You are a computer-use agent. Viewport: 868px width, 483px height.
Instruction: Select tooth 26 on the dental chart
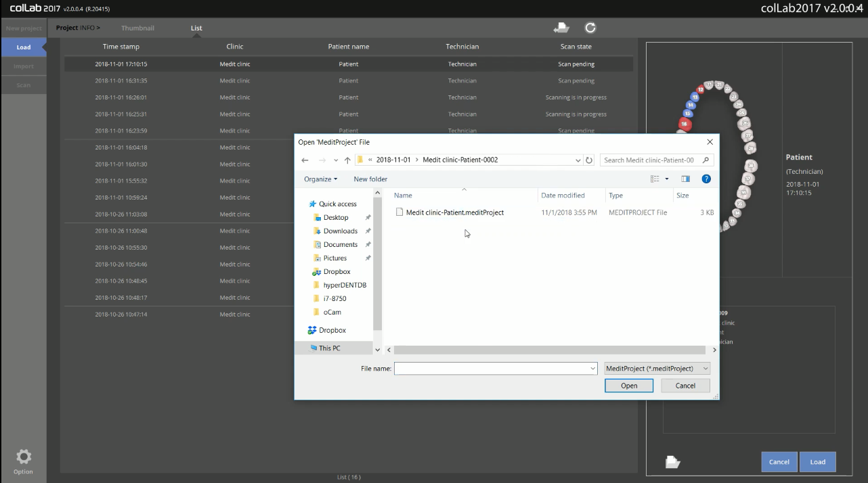click(x=745, y=123)
